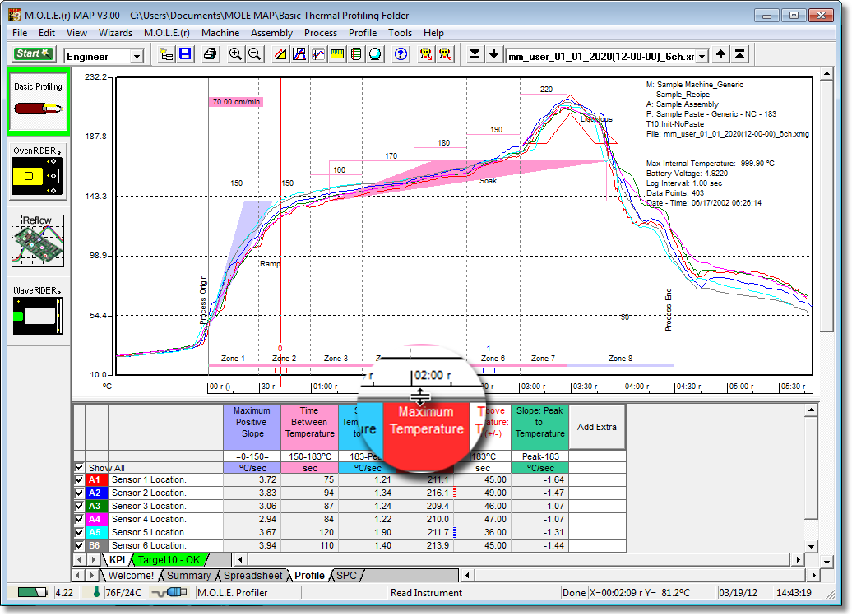Open the data run file name dropdown
Screen dimensions: 852x616
[x=702, y=56]
